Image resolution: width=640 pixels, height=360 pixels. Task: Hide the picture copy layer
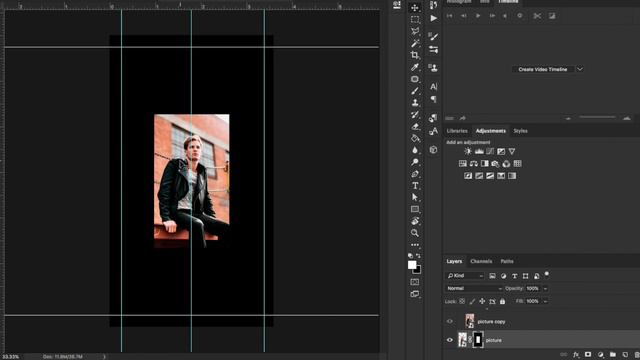pyautogui.click(x=450, y=321)
